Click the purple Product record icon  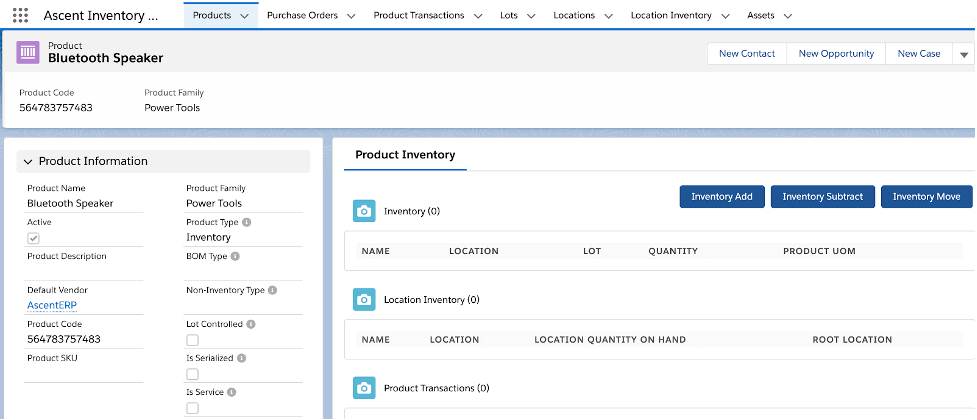tap(28, 53)
